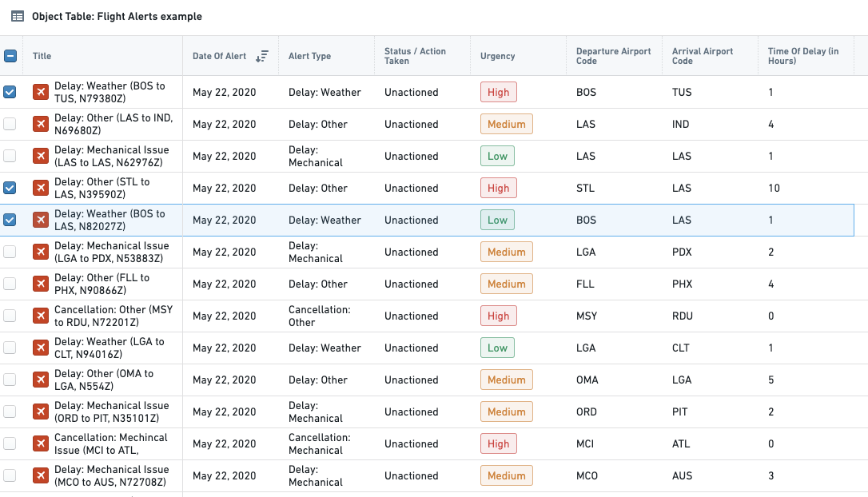The image size is (868, 497).
Task: Click the High urgency tag for BOS to TUS
Action: 498,93
